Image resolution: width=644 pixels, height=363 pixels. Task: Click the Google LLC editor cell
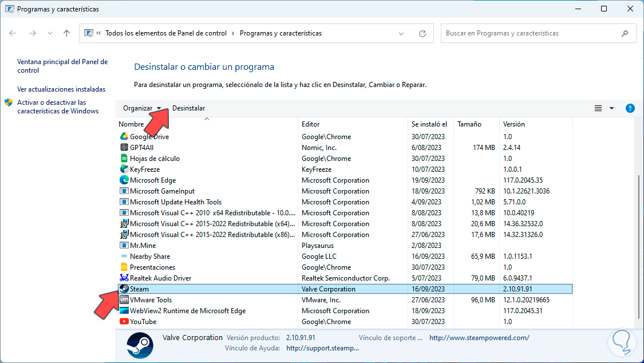point(319,257)
